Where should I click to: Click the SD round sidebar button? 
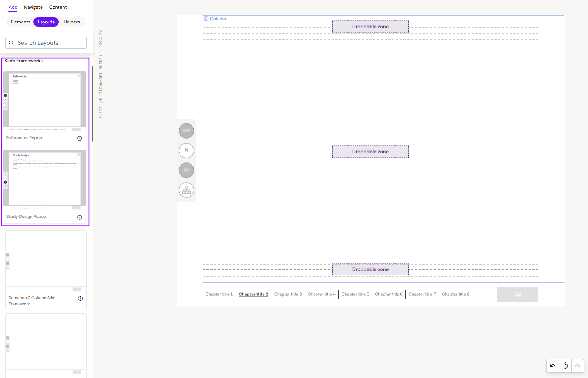pos(186,170)
